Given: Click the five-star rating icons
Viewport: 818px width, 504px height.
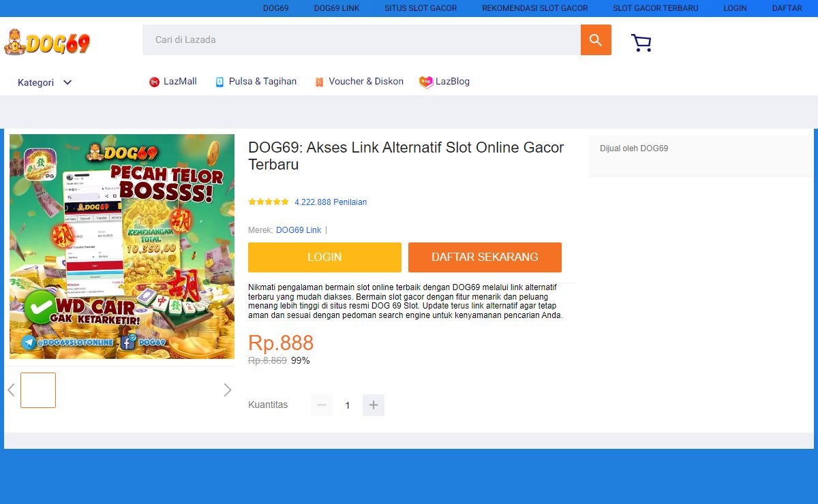Looking at the screenshot, I should 269,202.
